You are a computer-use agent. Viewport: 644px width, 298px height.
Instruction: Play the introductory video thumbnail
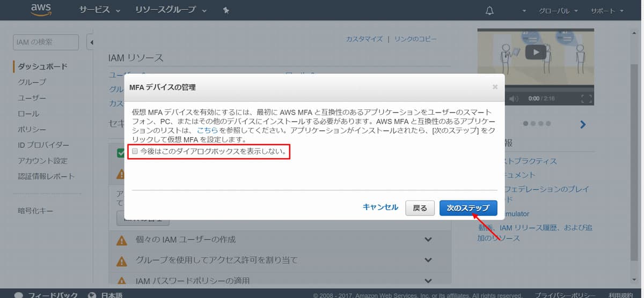[x=536, y=52]
